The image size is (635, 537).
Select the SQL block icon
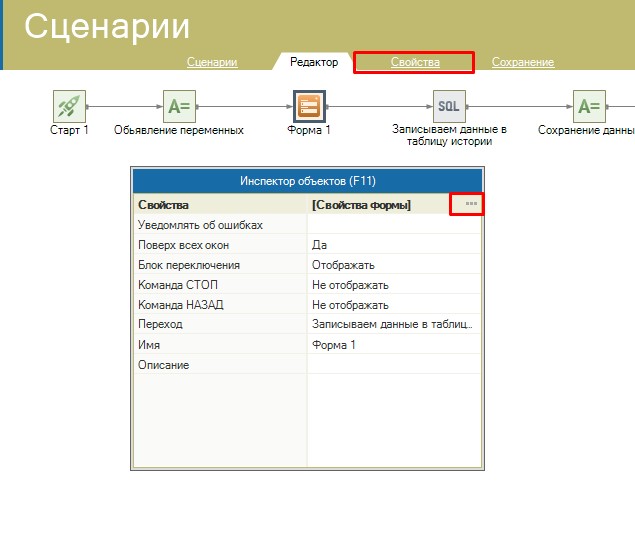coord(449,107)
